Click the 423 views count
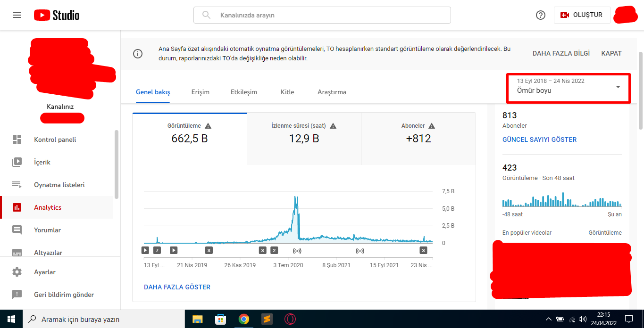The width and height of the screenshot is (644, 328). (x=510, y=168)
